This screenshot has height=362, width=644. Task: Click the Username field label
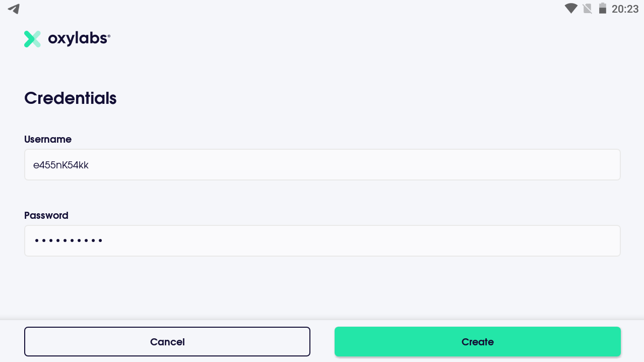point(48,139)
